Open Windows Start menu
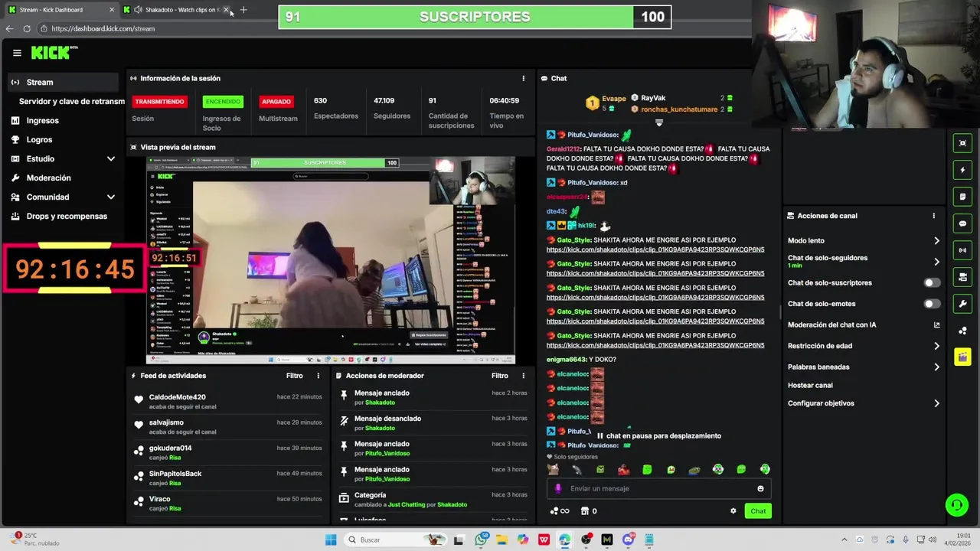 (x=331, y=540)
